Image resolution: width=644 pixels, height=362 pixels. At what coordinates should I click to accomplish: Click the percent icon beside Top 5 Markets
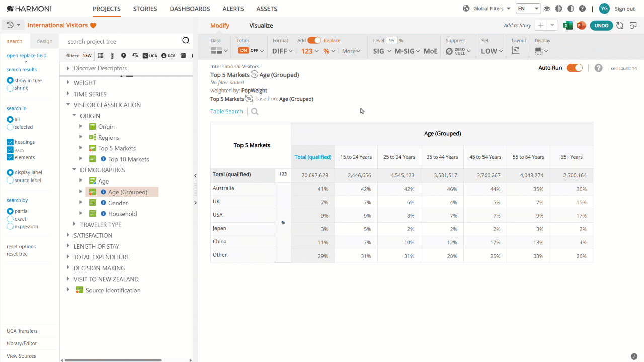click(249, 99)
